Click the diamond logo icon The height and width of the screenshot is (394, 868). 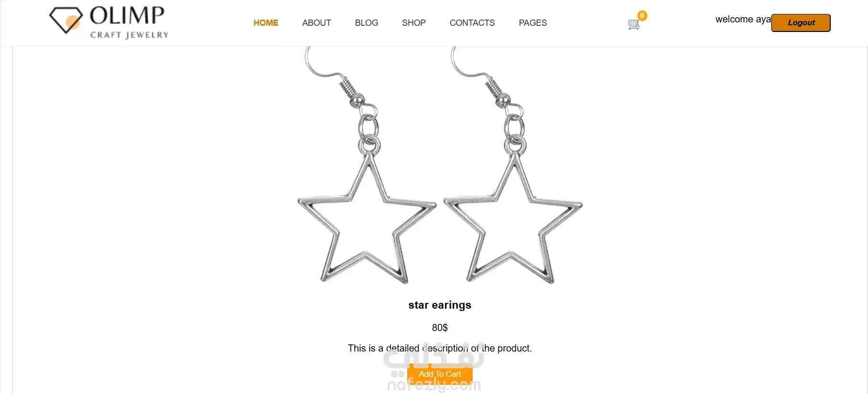(66, 20)
